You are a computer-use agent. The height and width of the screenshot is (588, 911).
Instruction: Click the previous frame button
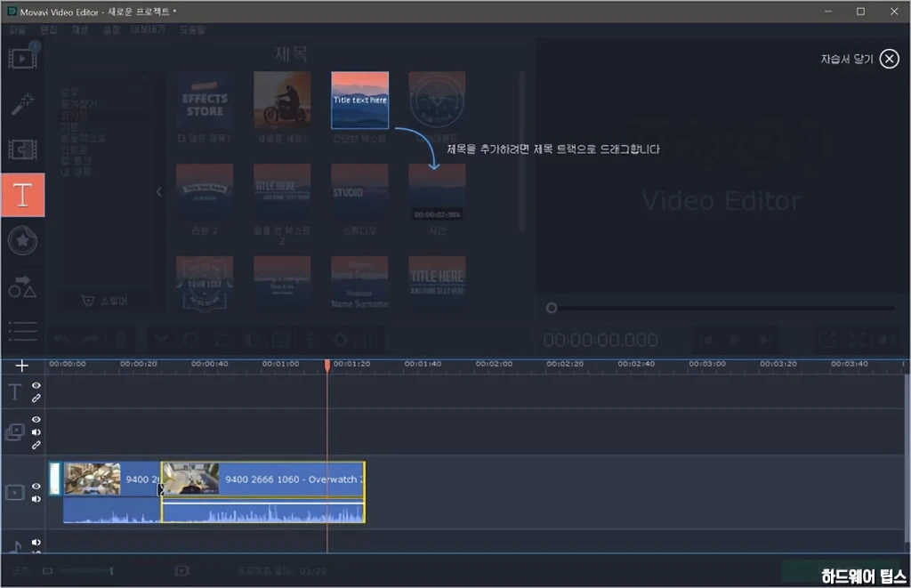pyautogui.click(x=705, y=340)
